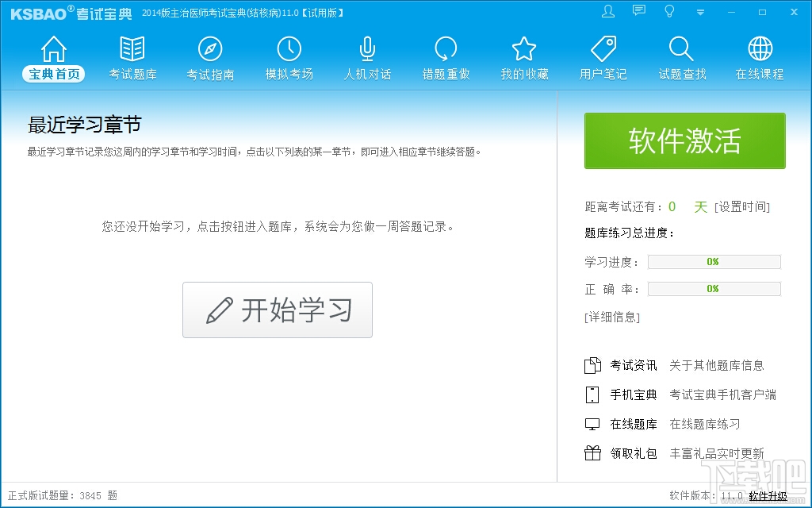Open the 人机对话 microphone icon
Image resolution: width=812 pixels, height=508 pixels.
click(367, 48)
